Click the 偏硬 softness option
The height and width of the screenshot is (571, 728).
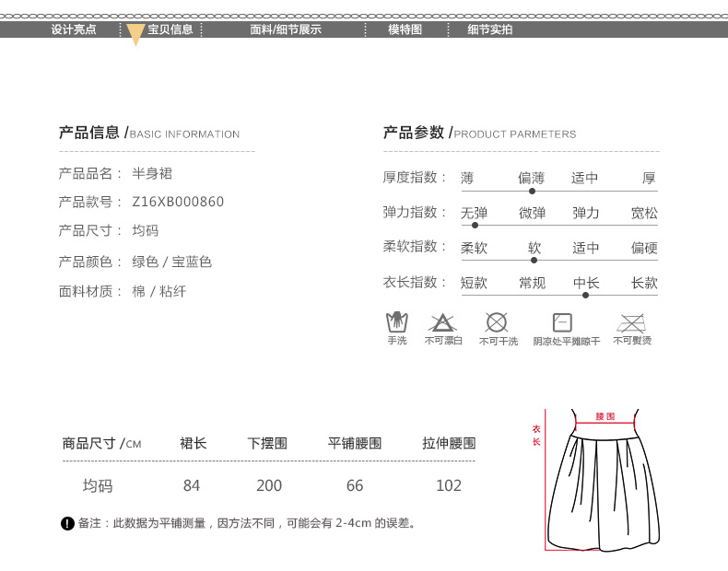(644, 248)
